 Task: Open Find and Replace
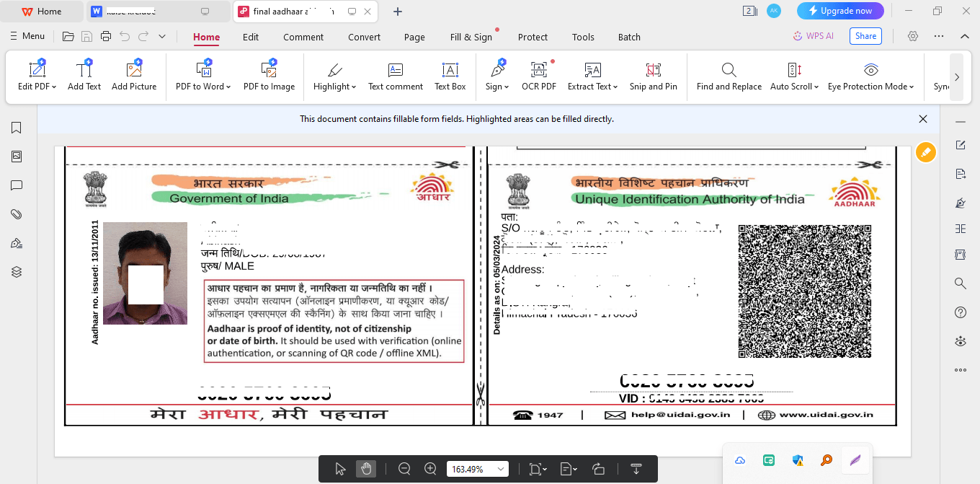pos(729,75)
